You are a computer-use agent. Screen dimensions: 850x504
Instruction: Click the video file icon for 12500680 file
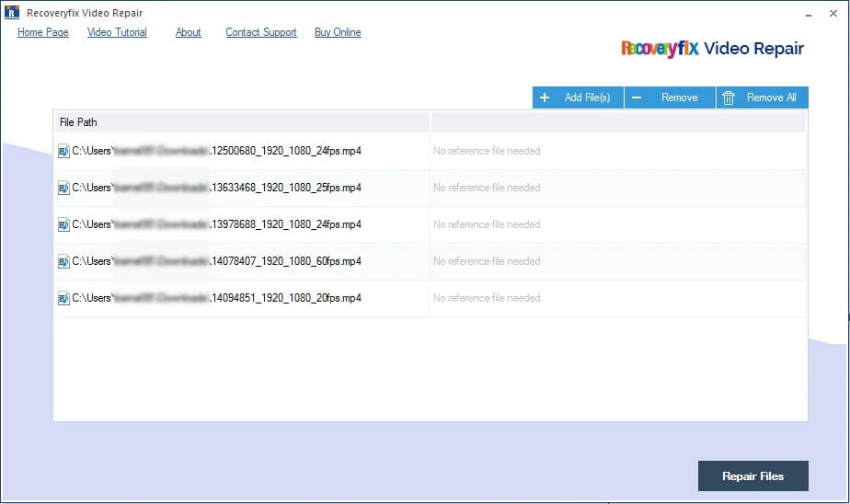63,151
